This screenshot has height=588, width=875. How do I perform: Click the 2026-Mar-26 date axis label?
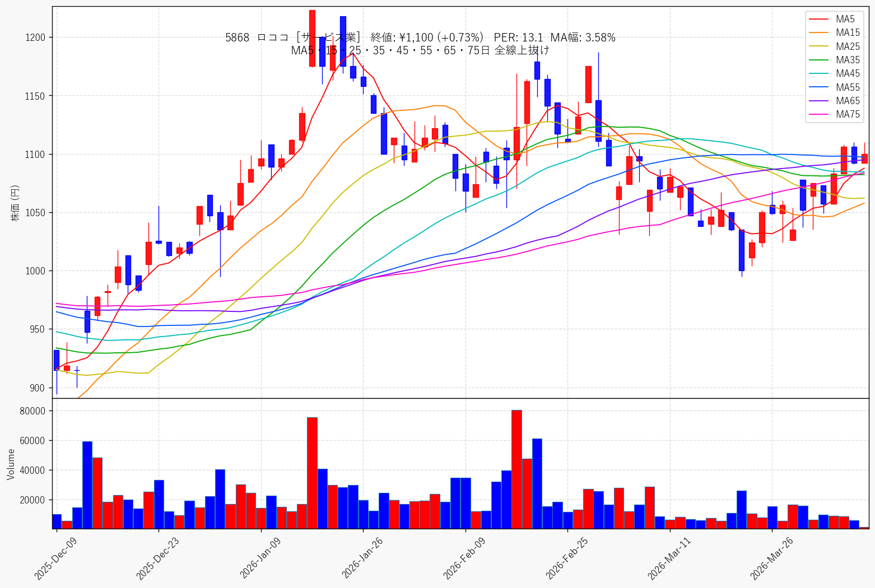coord(771,558)
